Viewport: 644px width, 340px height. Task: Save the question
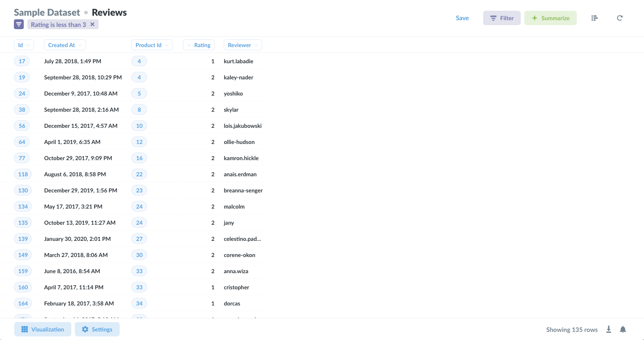pos(462,18)
